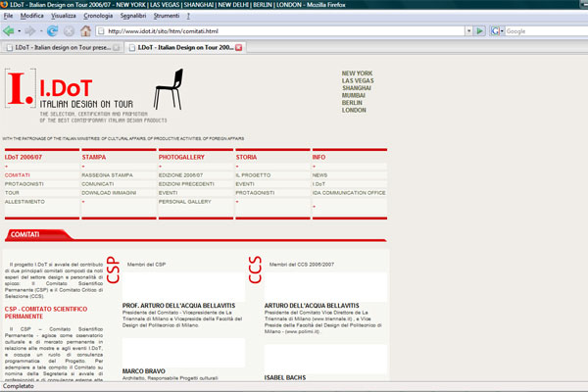Open the COMUNICATI link
Screen dimensions: 588x392
tap(97, 184)
